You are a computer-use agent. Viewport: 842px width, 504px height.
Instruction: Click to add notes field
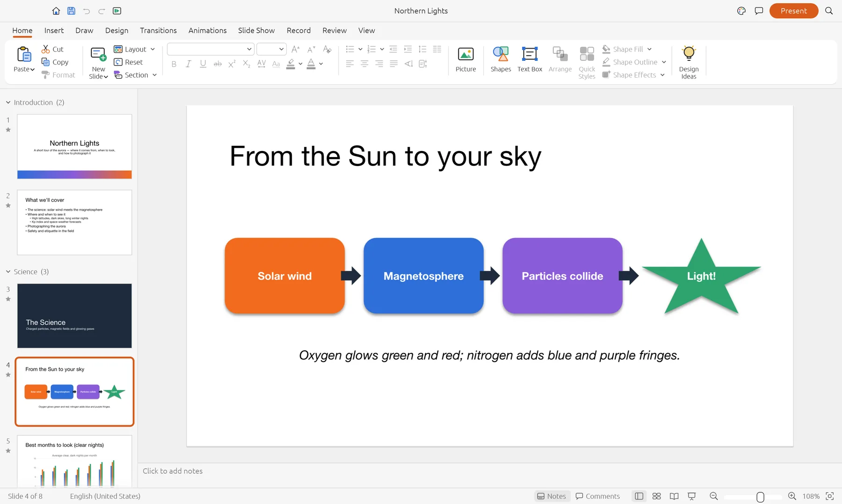tap(490, 471)
